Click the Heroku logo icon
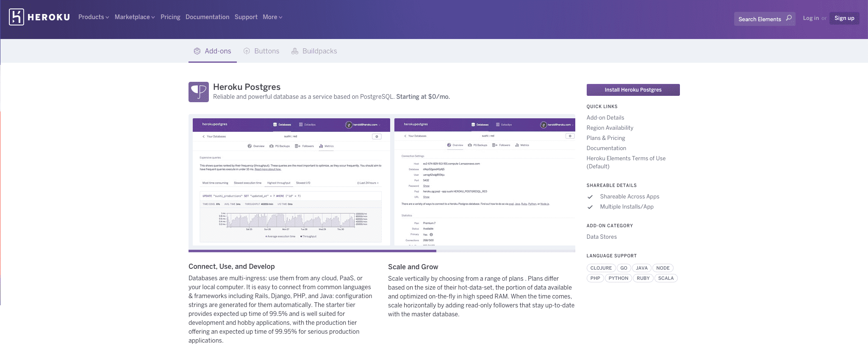 (x=17, y=17)
